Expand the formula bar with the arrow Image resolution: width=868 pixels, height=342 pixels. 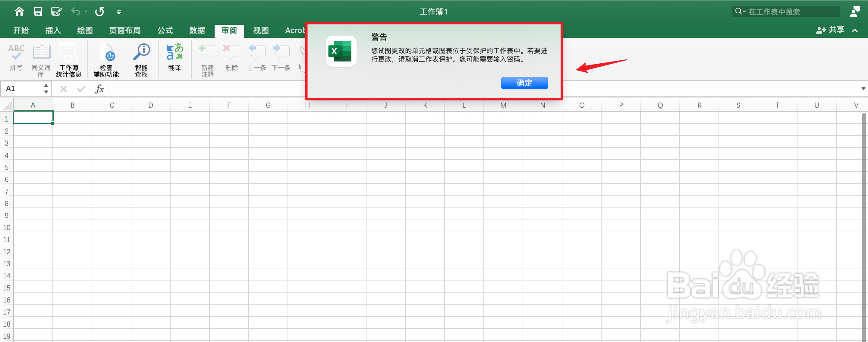pos(863,89)
